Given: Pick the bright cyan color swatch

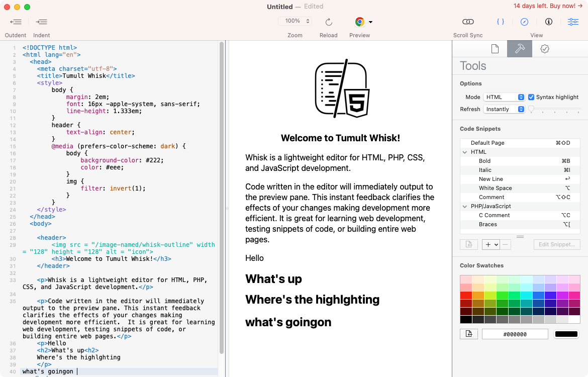Looking at the screenshot, I should [526, 295].
